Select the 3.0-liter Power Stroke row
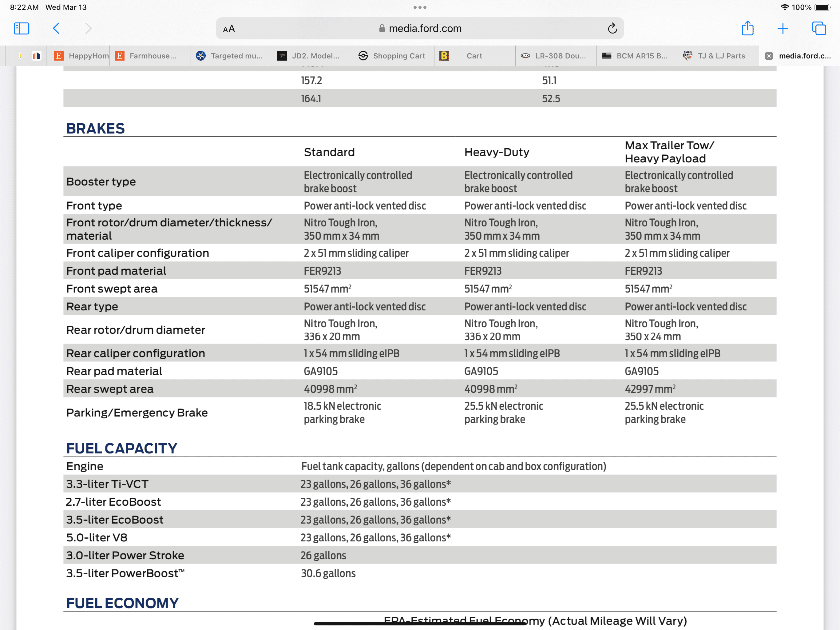Image resolution: width=840 pixels, height=630 pixels. tap(420, 555)
